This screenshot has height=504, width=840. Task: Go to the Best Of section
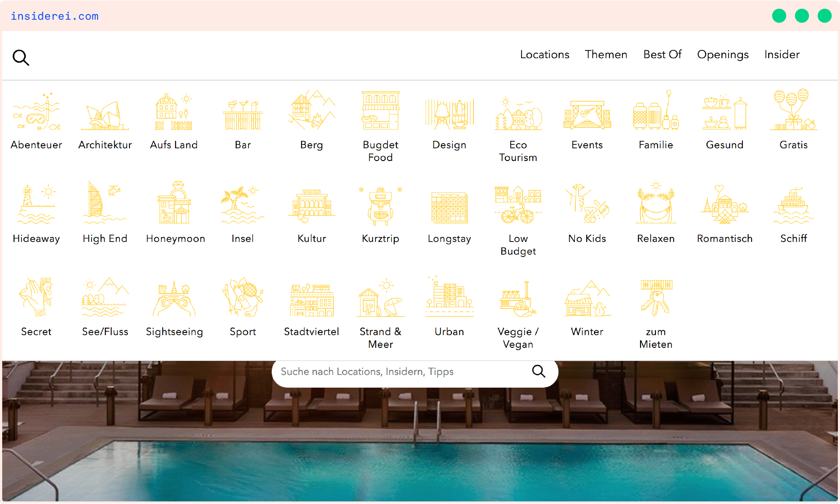(662, 55)
